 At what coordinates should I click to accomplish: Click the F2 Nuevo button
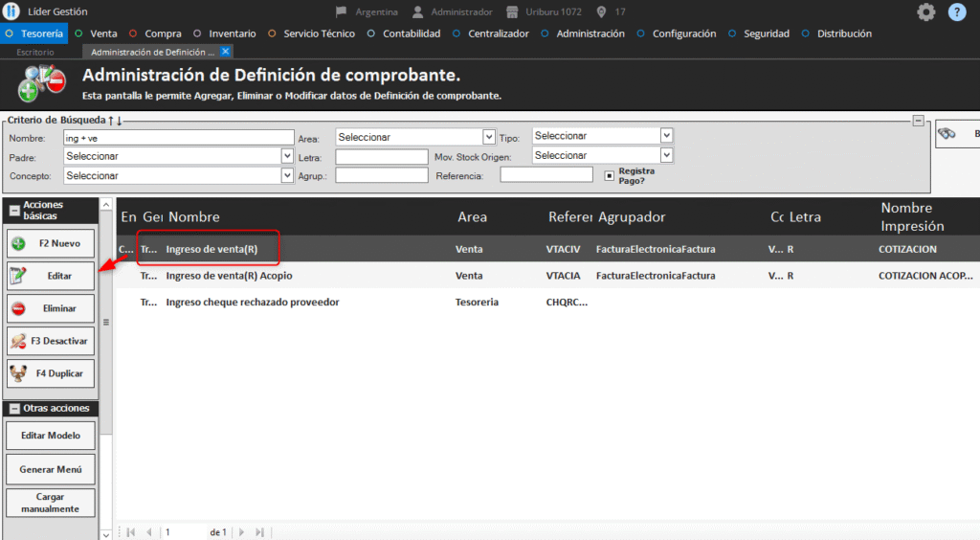[51, 243]
